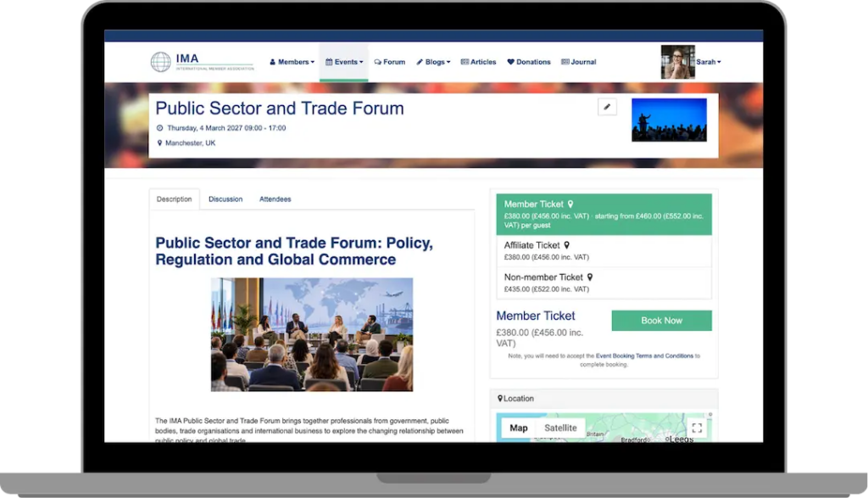Expand the Events navigation dropdown
The image size is (868, 498).
(344, 62)
